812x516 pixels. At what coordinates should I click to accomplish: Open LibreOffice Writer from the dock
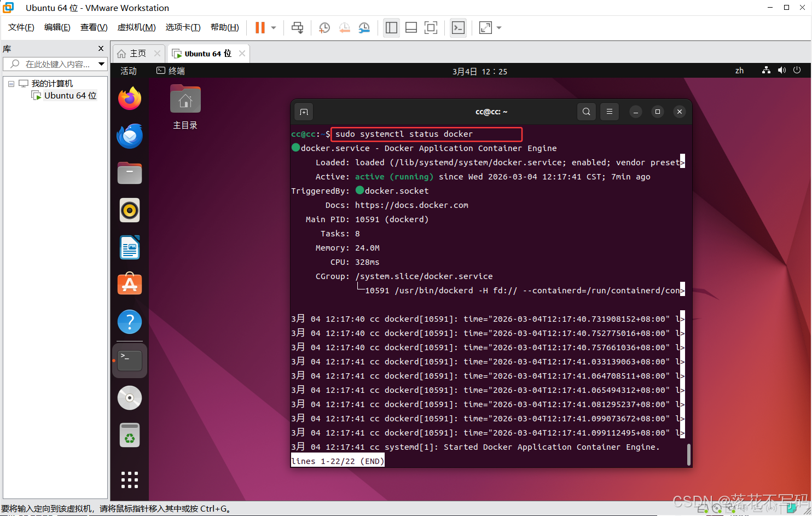click(130, 248)
